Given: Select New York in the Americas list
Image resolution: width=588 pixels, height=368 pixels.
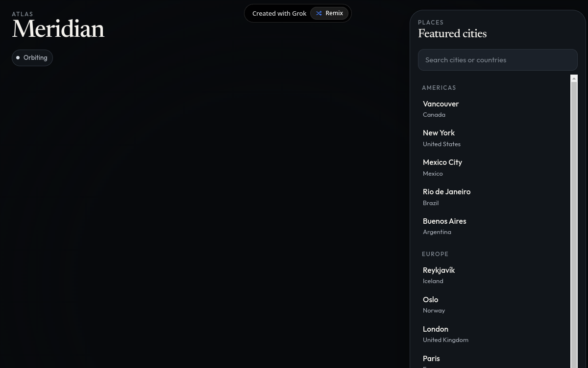Looking at the screenshot, I should pos(494,138).
